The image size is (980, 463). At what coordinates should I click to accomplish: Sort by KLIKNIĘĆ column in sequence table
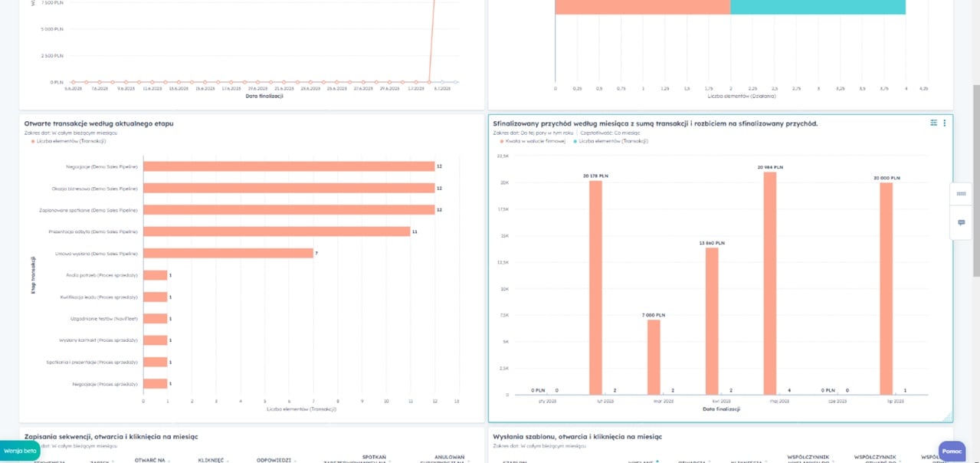click(213, 460)
